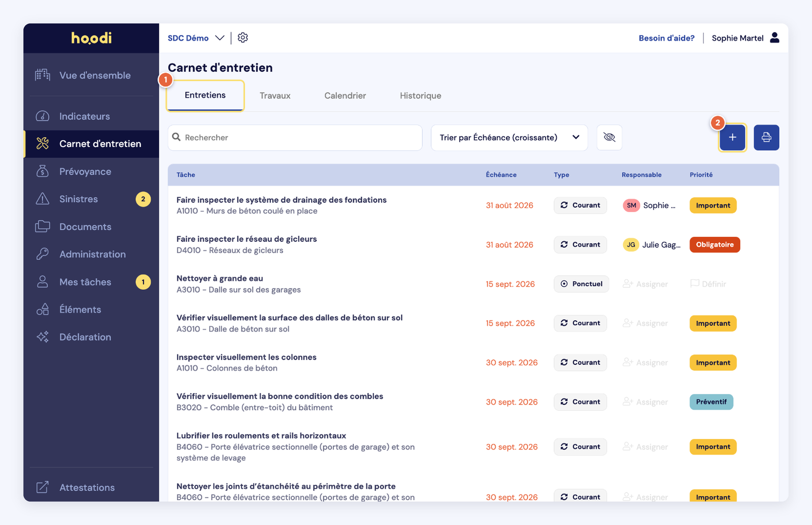812x525 pixels.
Task: Print the maintenance list
Action: click(x=766, y=137)
